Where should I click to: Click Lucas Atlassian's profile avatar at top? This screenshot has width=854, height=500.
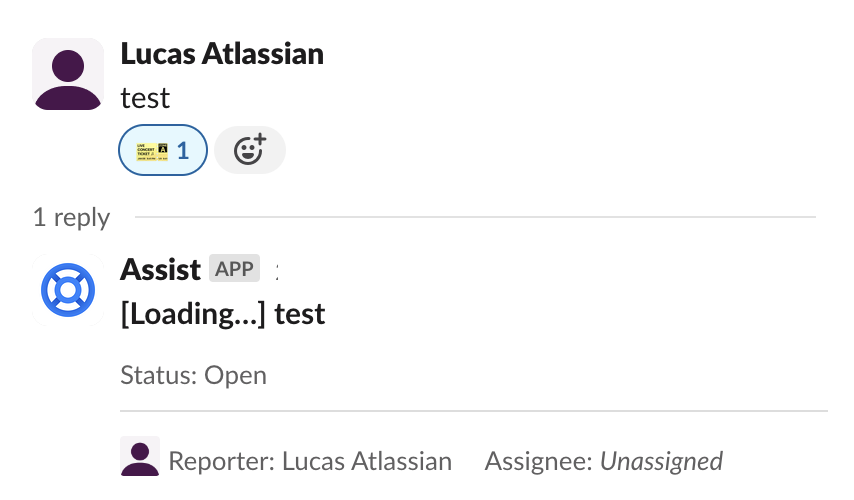(x=68, y=73)
